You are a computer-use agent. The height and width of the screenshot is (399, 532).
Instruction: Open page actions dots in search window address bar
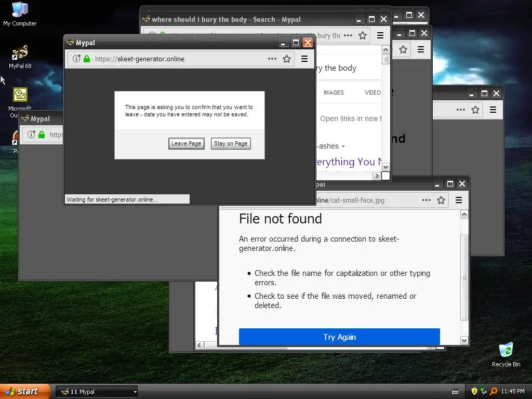pyautogui.click(x=348, y=35)
